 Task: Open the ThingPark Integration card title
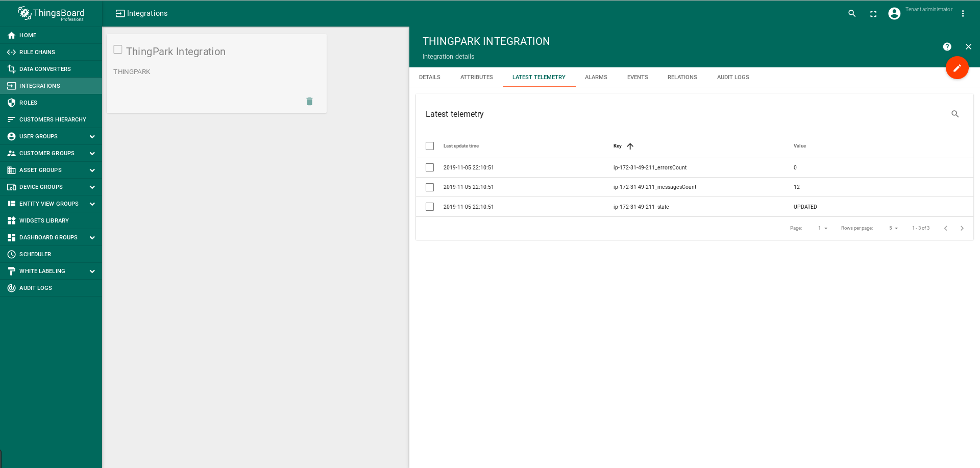pyautogui.click(x=176, y=52)
